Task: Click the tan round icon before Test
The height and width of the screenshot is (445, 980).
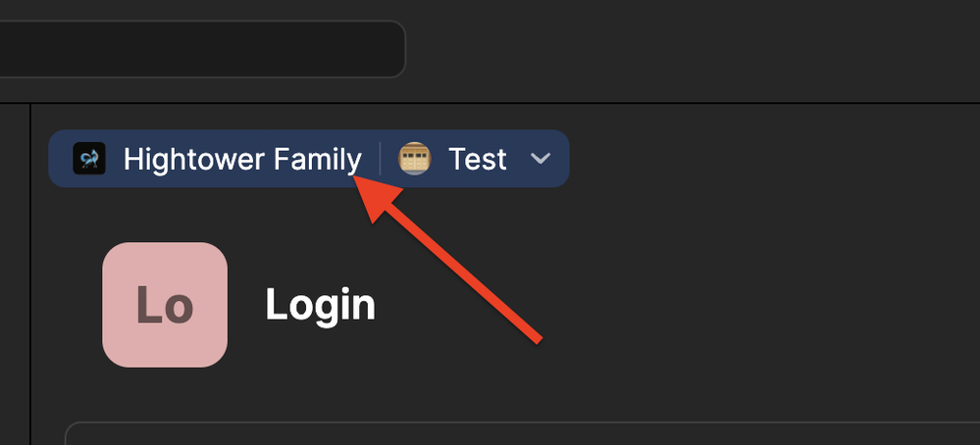Action: click(414, 159)
